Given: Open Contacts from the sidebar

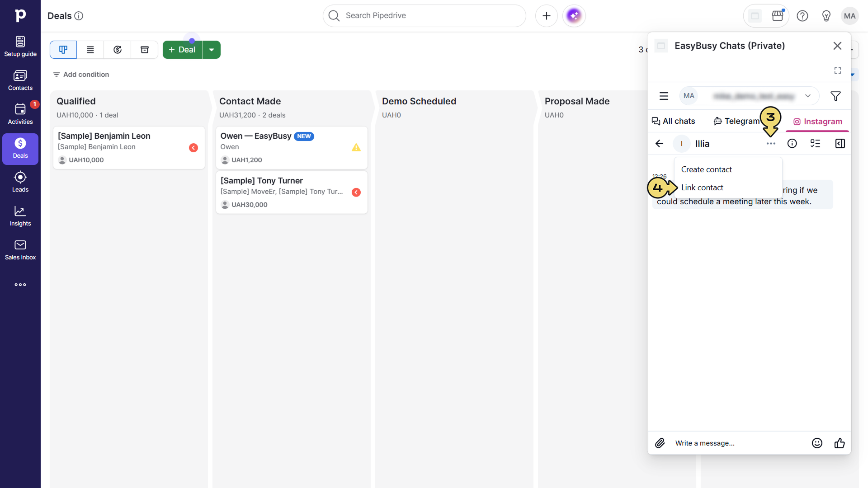Looking at the screenshot, I should pos(20,81).
